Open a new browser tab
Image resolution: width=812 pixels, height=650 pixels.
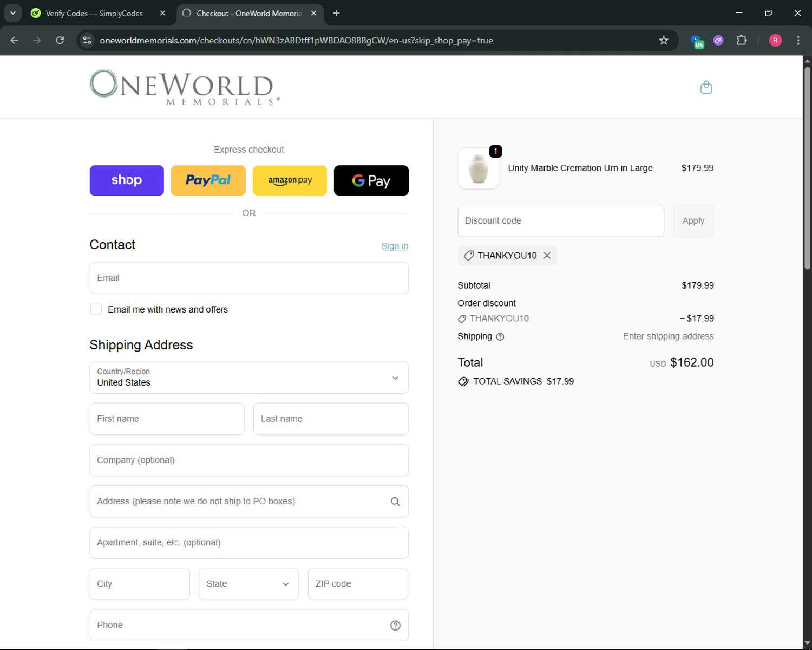(336, 13)
